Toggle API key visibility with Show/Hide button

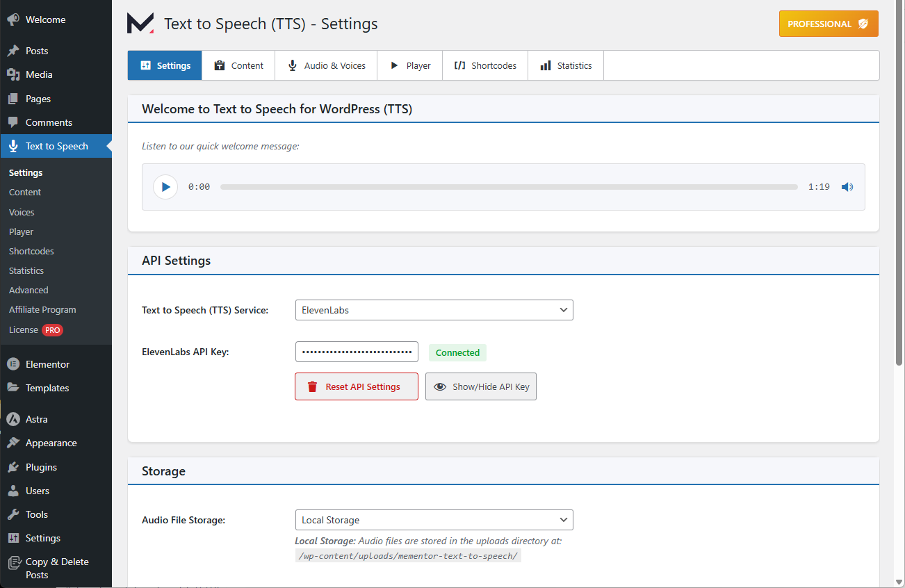click(481, 386)
